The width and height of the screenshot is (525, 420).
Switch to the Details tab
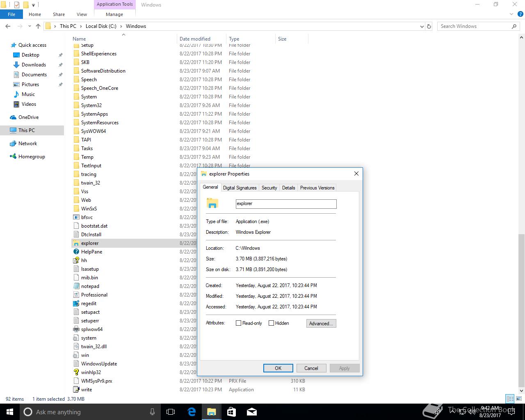pos(289,188)
